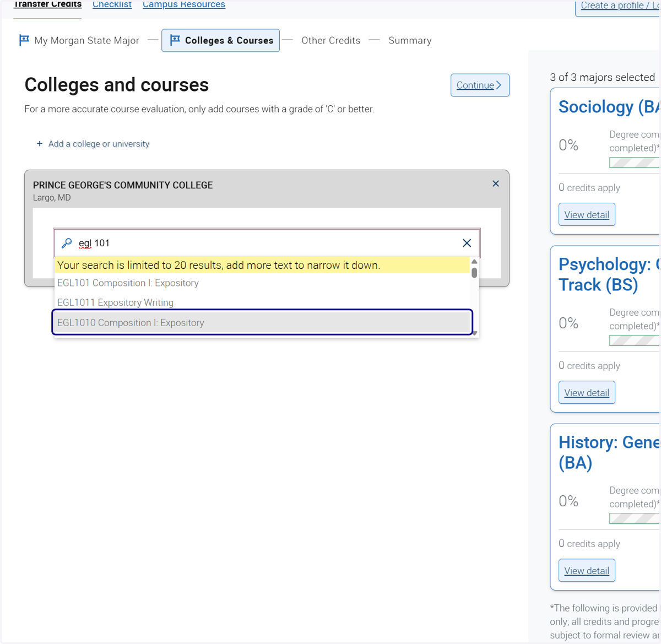Viewport: 661px width, 644px height.
Task: Click the plus icon for adding a college
Action: point(40,144)
